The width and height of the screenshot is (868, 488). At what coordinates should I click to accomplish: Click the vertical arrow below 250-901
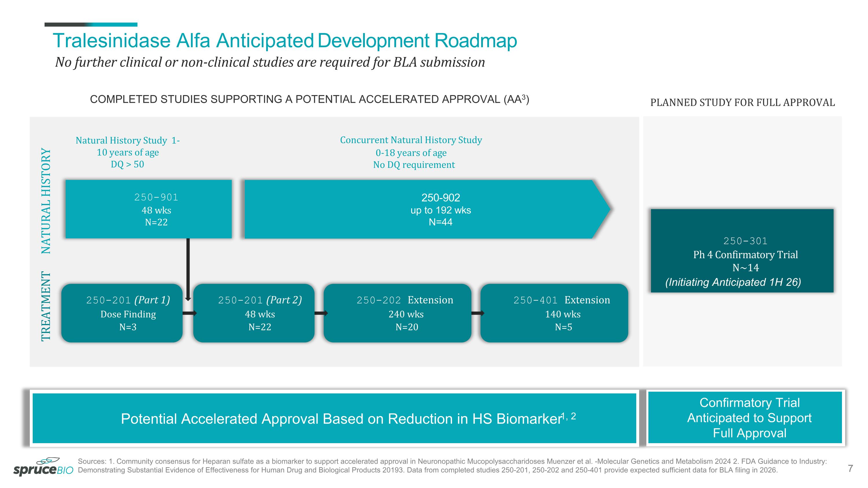pos(188,269)
